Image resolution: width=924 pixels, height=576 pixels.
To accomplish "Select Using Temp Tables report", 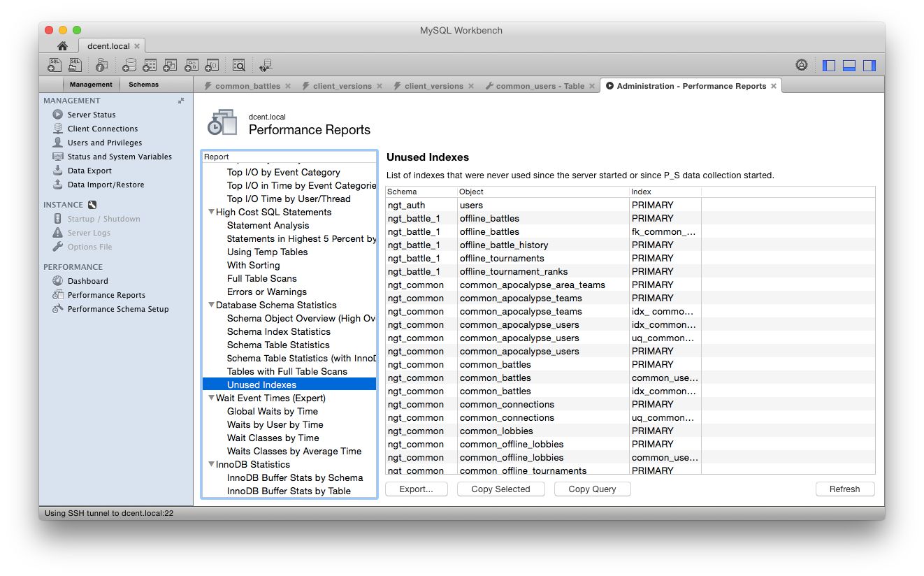I will click(267, 252).
